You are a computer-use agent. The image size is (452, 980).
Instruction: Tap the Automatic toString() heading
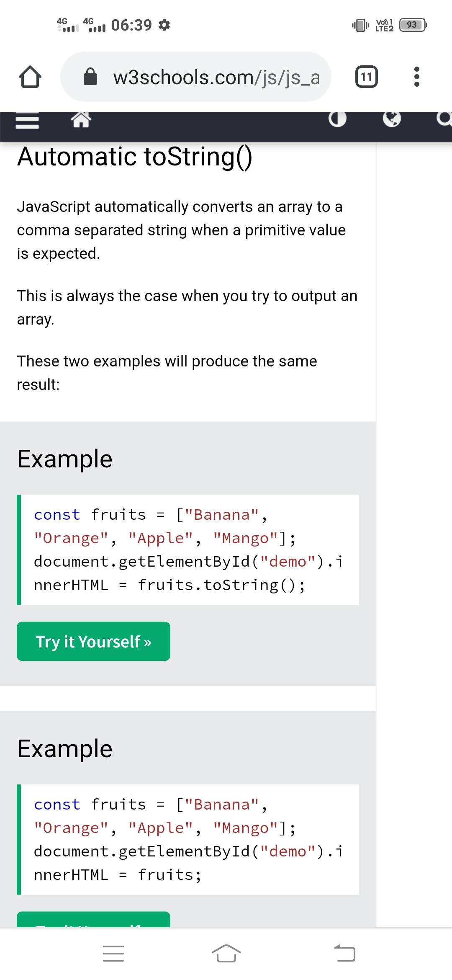pos(135,157)
